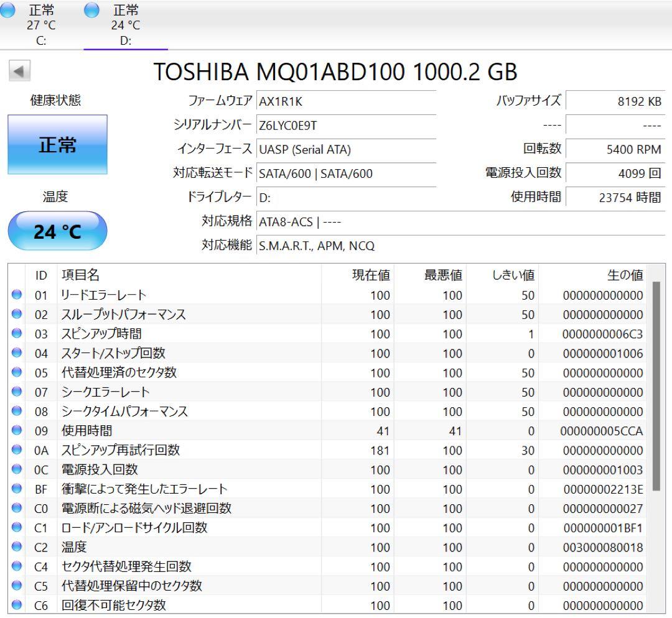Screen dimensions: 672x618
Task: Click the power on hours value 23754 時間
Action: (x=615, y=198)
